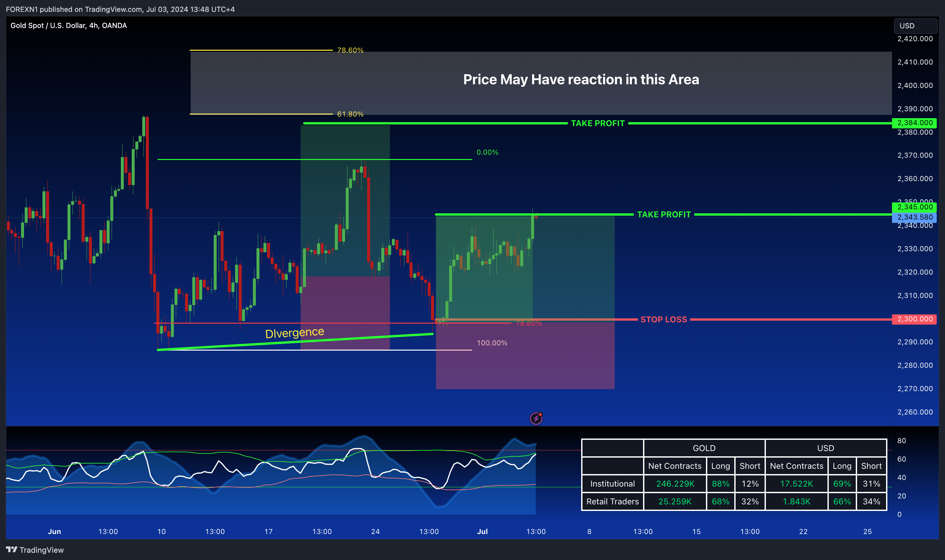Click the 'FOREXN1 published on TradingView.com' header
The width and height of the screenshot is (945, 560).
(x=120, y=9)
